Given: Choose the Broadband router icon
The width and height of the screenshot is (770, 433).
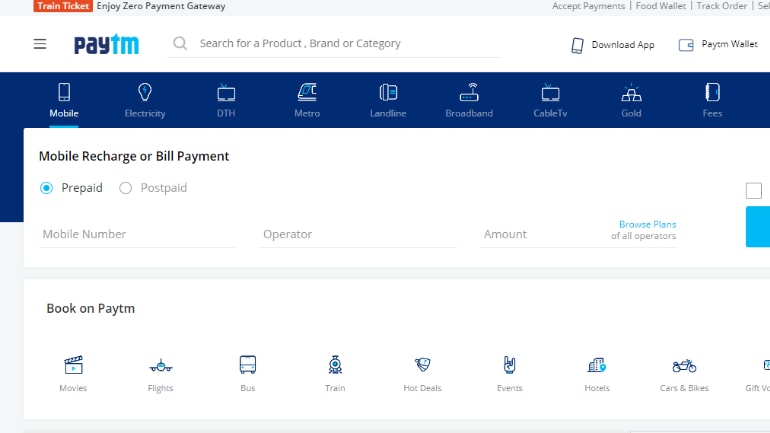Looking at the screenshot, I should pos(469,93).
